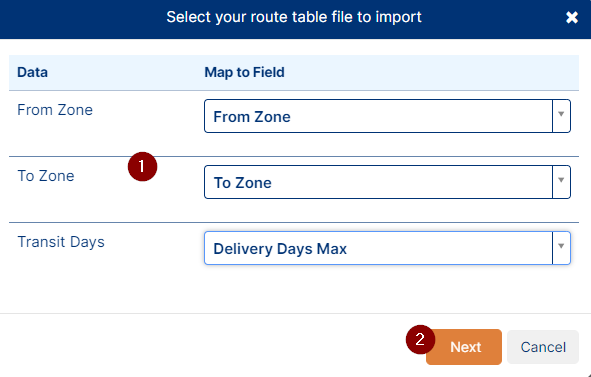Click the selected To Zone value text
Viewport: 591px width, 377px height.
tap(242, 183)
